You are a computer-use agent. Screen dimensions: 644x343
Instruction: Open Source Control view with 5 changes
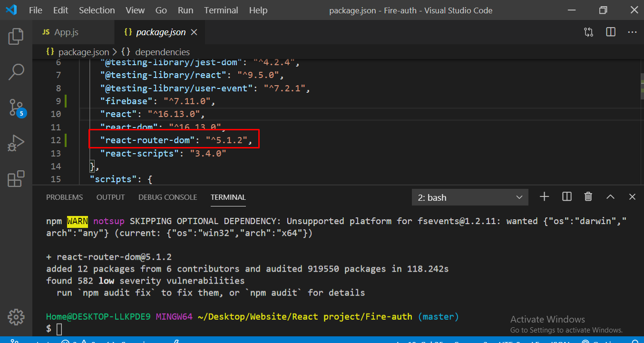coord(17,108)
